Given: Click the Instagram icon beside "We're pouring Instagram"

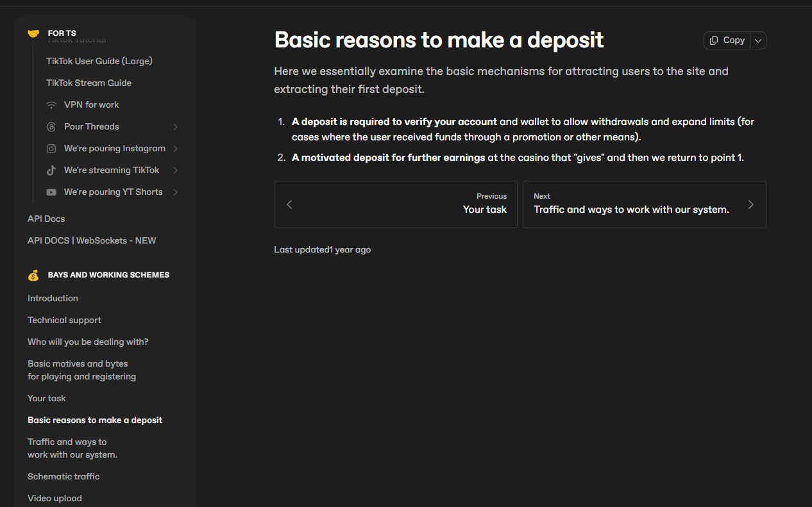Looking at the screenshot, I should pyautogui.click(x=51, y=148).
